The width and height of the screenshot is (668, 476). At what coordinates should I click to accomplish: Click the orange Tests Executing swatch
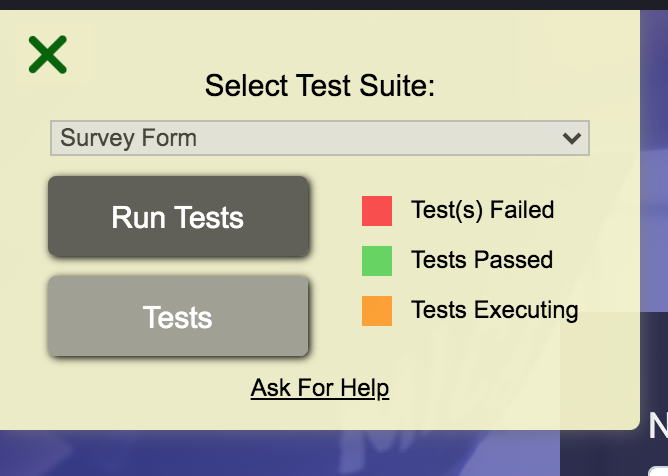click(x=377, y=311)
